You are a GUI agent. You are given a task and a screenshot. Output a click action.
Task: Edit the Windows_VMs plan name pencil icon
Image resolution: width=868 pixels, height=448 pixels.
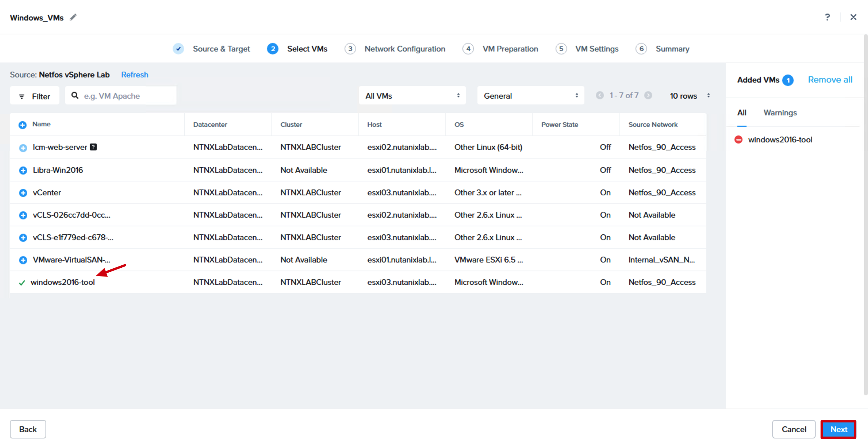[73, 17]
